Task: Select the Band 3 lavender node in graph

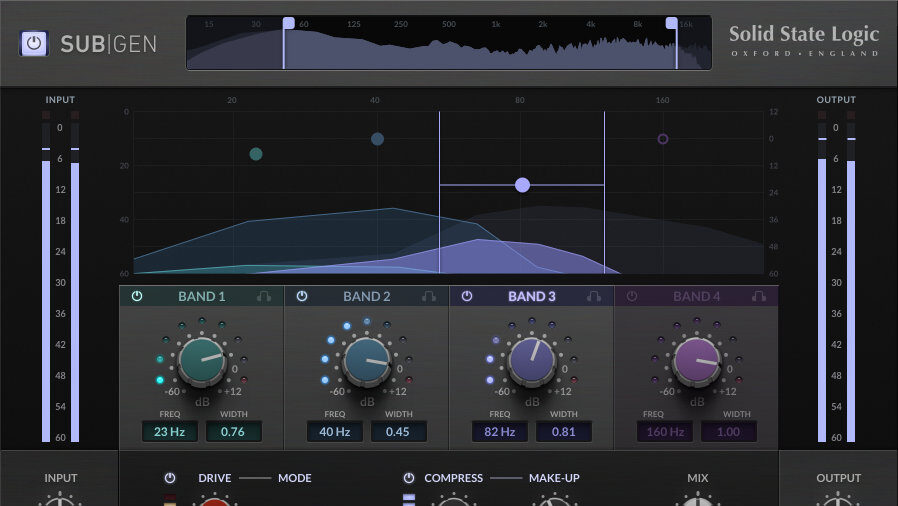Action: point(522,185)
